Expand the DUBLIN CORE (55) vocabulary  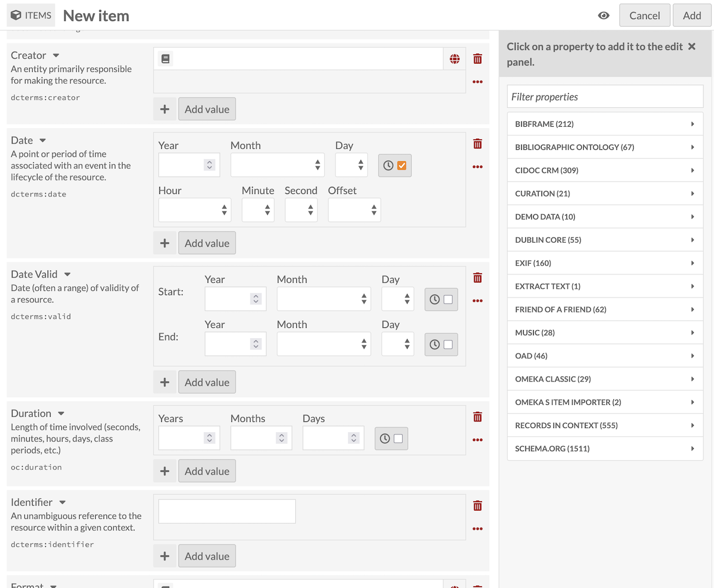(x=605, y=240)
